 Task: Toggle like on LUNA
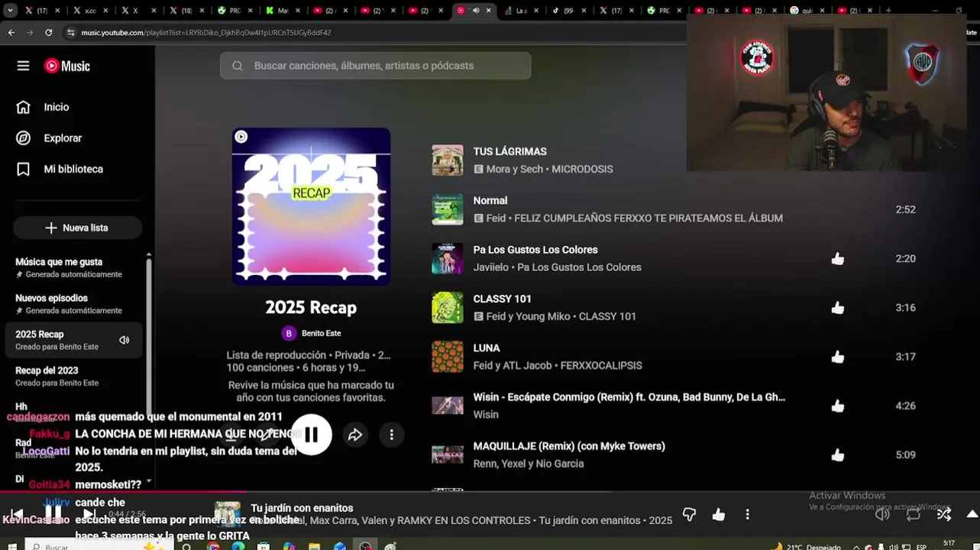coord(838,357)
